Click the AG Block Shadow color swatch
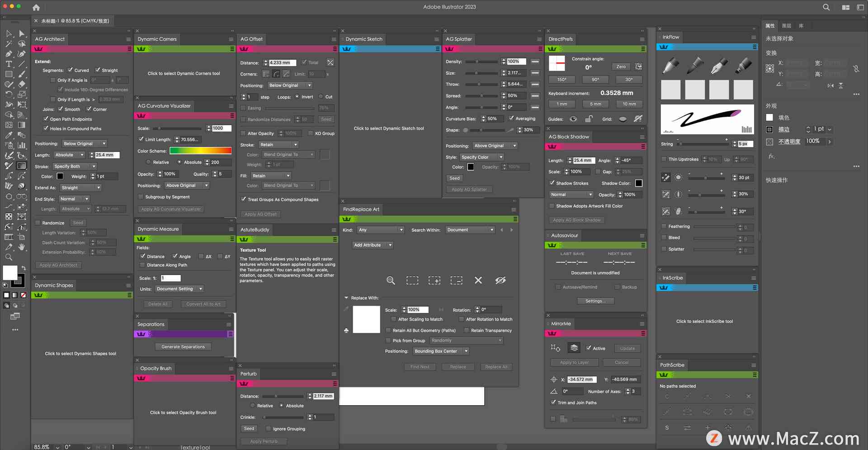The width and height of the screenshot is (868, 450). pyautogui.click(x=638, y=183)
